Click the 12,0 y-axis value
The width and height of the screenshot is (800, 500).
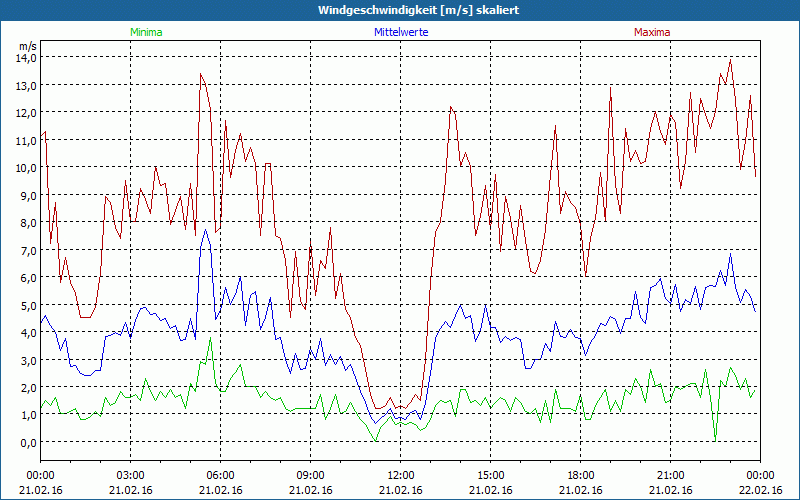point(25,112)
